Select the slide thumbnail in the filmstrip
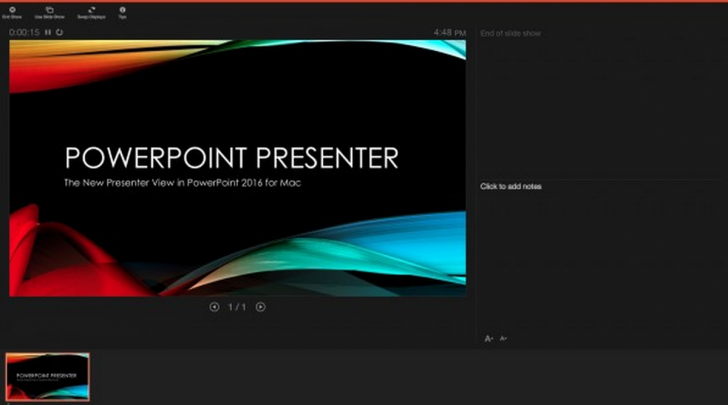The width and height of the screenshot is (728, 405). [x=47, y=377]
